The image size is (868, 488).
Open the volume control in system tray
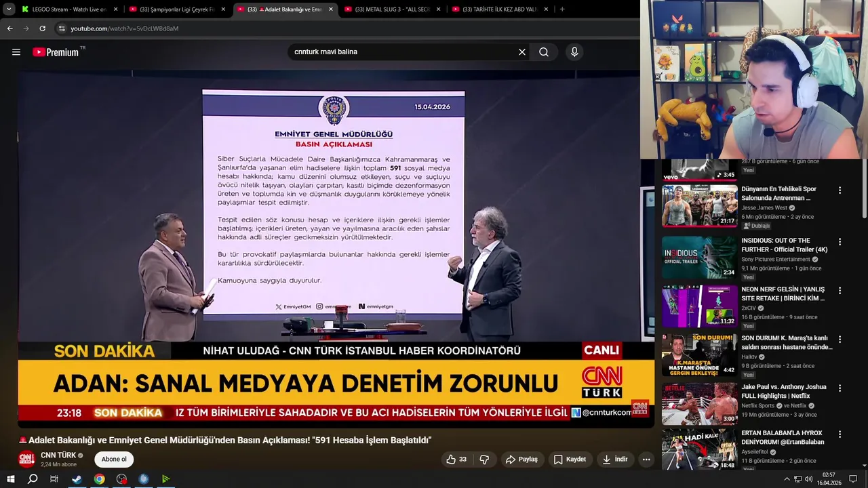pos(808,479)
